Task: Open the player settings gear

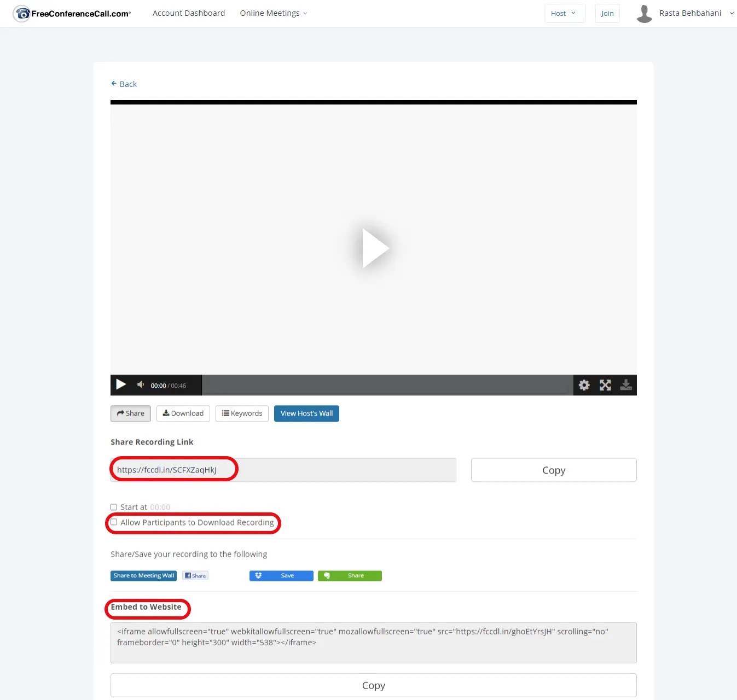Action: click(583, 385)
